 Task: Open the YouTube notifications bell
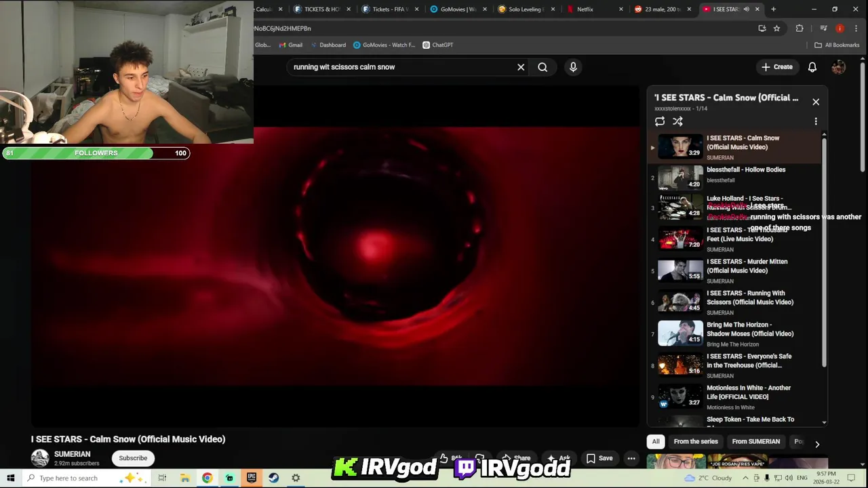click(812, 67)
